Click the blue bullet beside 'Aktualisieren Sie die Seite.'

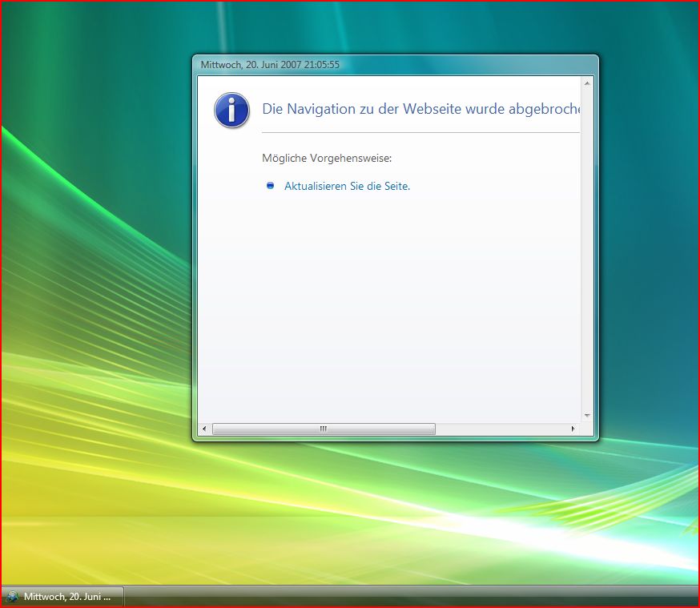(x=270, y=186)
